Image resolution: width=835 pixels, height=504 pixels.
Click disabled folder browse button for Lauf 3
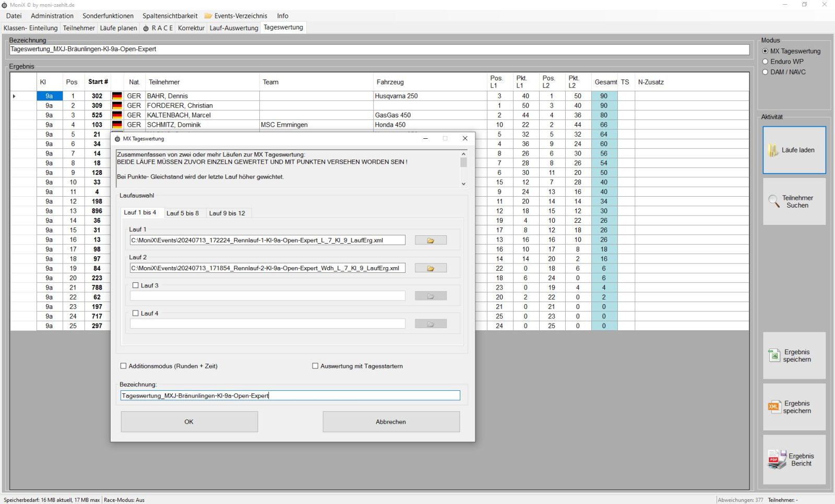click(431, 296)
